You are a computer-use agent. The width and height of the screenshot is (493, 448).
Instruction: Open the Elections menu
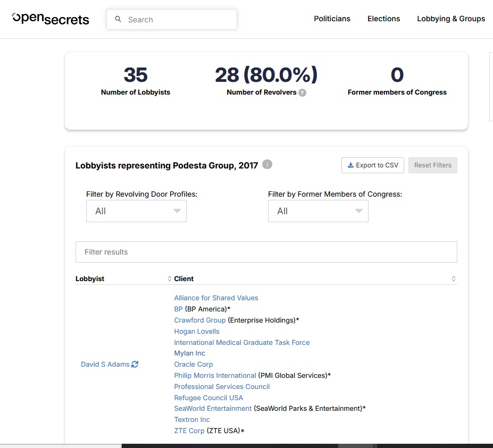point(383,19)
